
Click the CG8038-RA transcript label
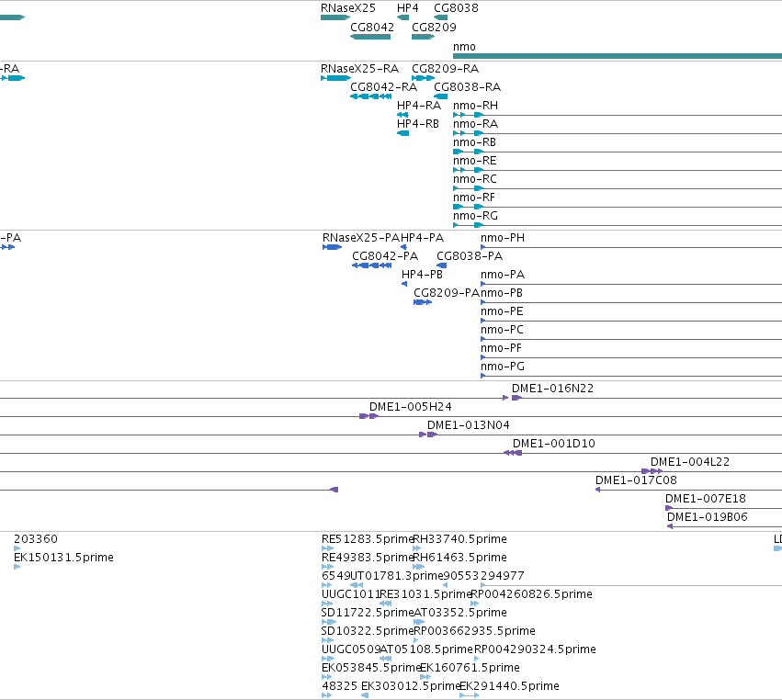coord(468,86)
